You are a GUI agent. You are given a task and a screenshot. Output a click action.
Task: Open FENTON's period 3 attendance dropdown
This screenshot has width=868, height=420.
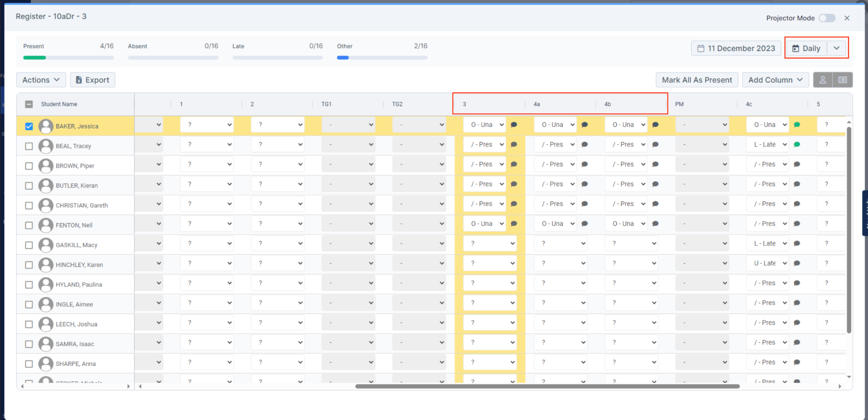484,223
